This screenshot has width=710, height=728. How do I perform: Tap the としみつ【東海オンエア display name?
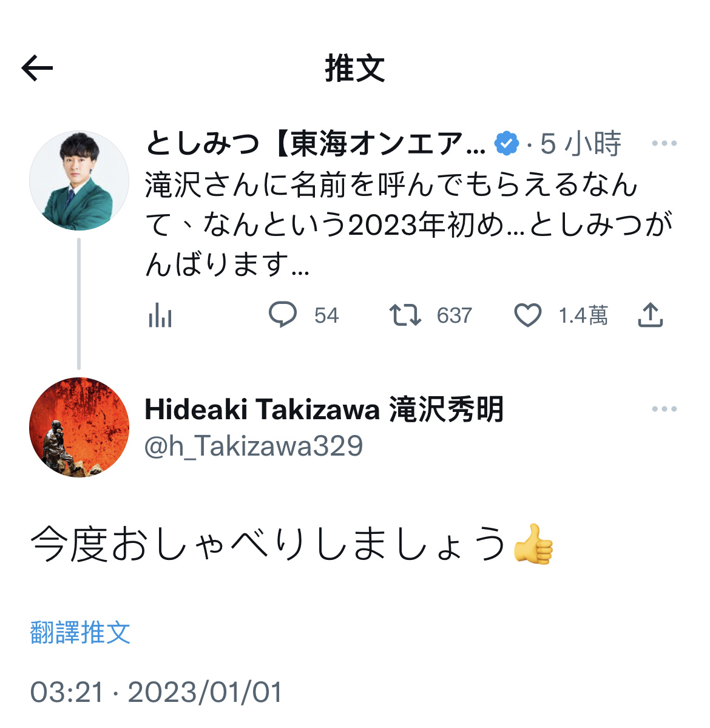pyautogui.click(x=316, y=144)
